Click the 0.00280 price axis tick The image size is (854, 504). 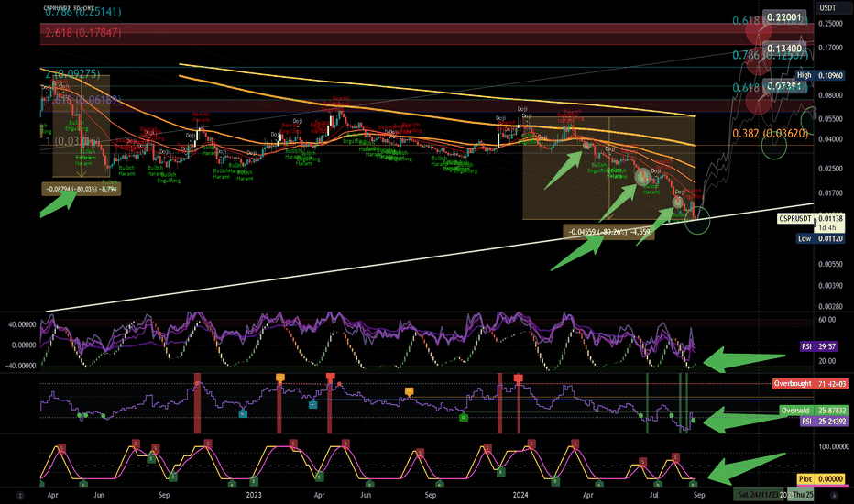pyautogui.click(x=830, y=307)
